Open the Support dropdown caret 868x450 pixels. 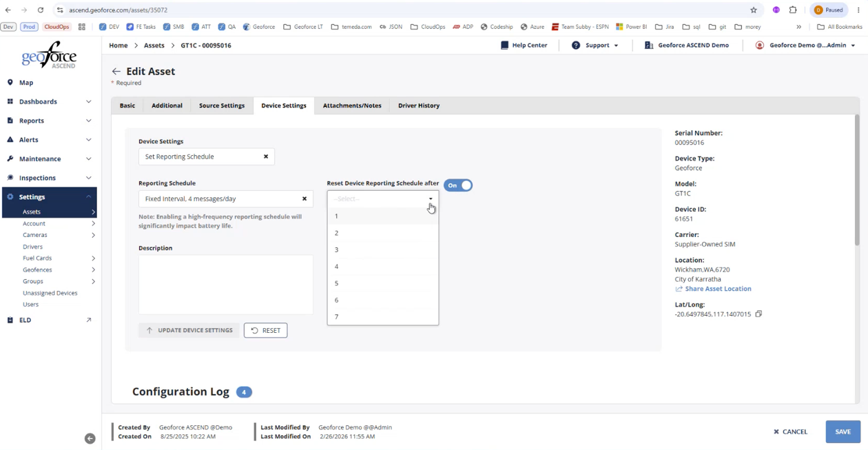pos(616,45)
